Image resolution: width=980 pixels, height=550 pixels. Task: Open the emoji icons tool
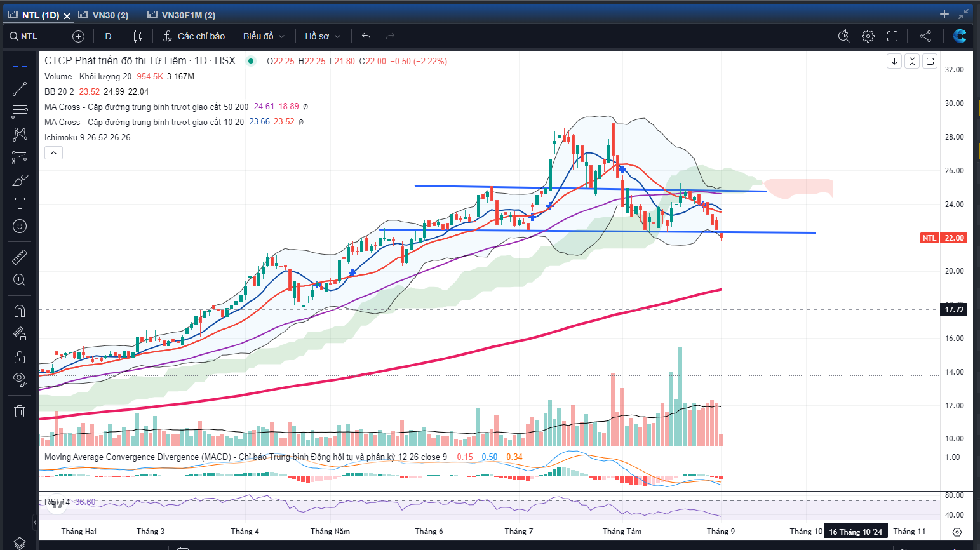(20, 226)
